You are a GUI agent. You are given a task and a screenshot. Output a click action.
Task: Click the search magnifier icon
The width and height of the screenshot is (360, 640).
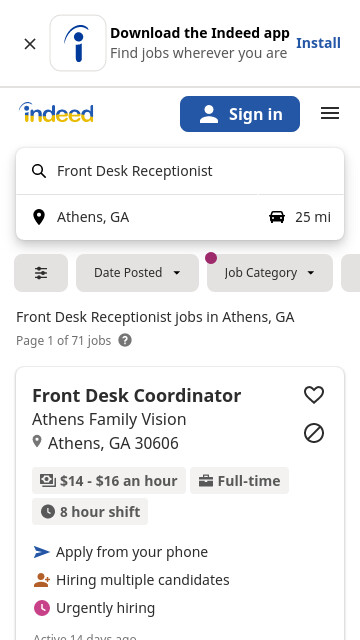(39, 171)
